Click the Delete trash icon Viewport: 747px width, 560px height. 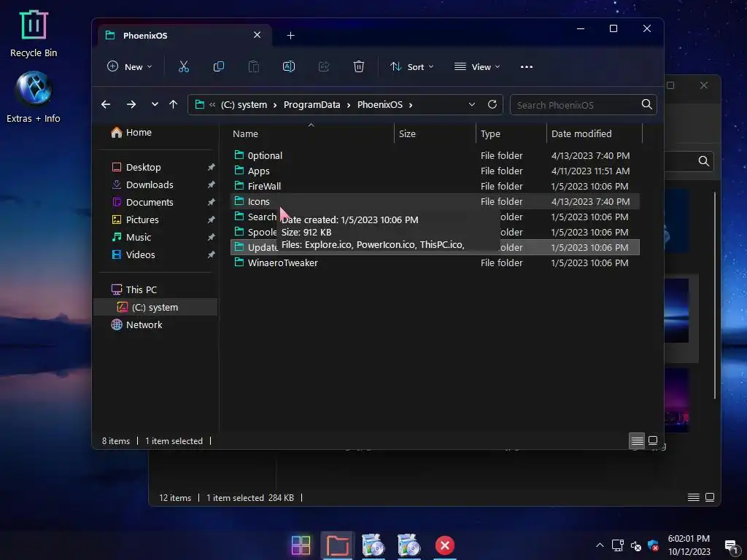tap(359, 66)
